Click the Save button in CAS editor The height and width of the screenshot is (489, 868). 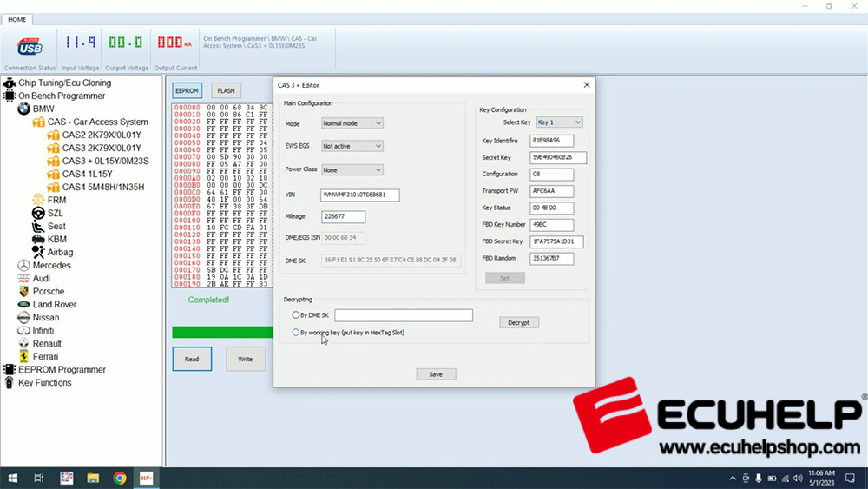(436, 374)
